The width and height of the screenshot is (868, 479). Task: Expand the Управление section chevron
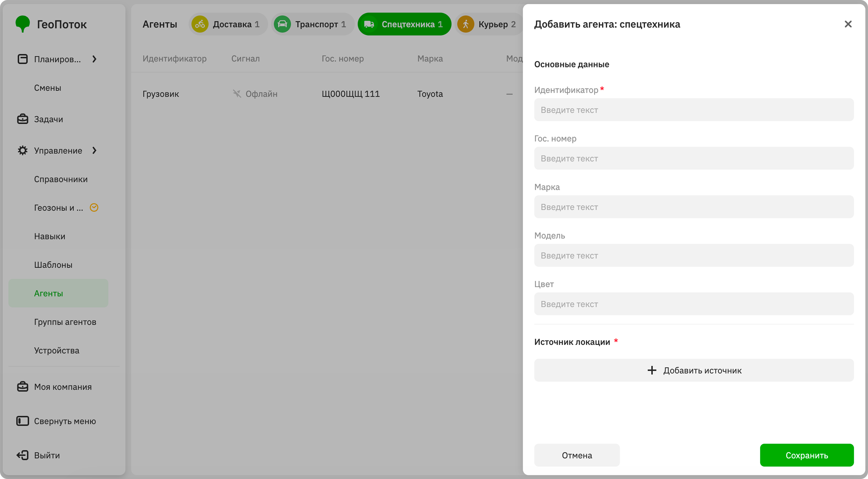pyautogui.click(x=94, y=150)
